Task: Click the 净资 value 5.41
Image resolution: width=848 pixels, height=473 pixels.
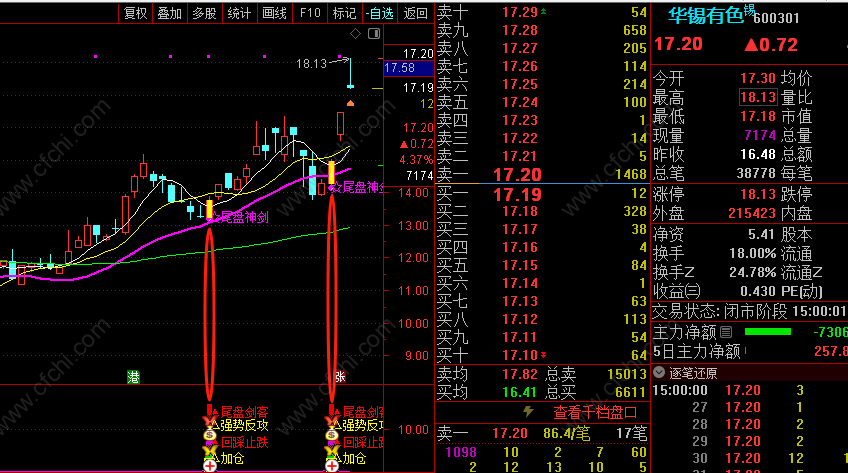Action: click(762, 234)
